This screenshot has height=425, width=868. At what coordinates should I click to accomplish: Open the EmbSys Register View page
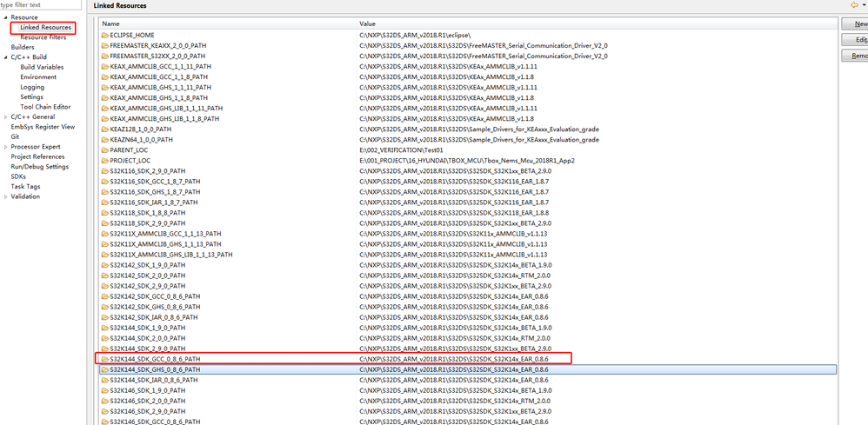tap(43, 127)
